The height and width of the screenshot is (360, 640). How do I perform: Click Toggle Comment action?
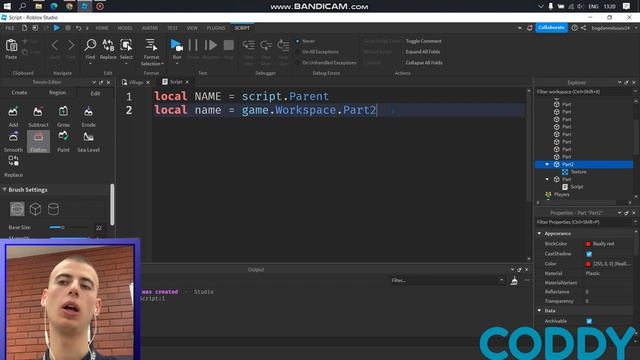coord(424,41)
